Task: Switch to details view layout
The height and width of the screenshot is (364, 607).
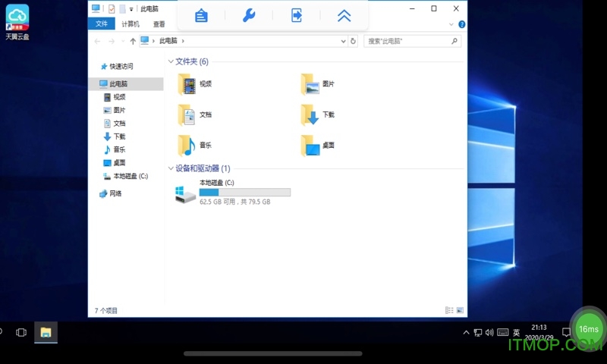Action: click(449, 310)
